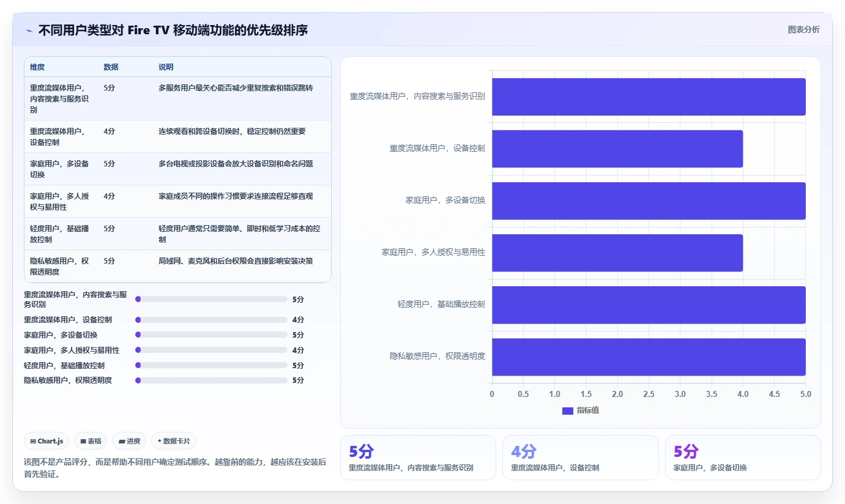
Task: Click the chart bar for 家庭用户，多人授权与易用性
Action: pyautogui.click(x=617, y=253)
